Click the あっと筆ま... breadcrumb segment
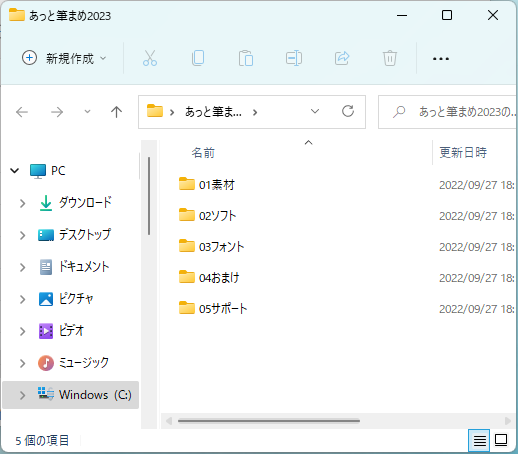The height and width of the screenshot is (454, 518). pyautogui.click(x=213, y=112)
